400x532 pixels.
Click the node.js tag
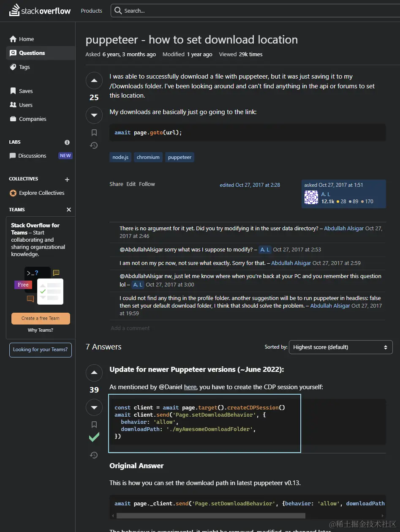[x=120, y=157]
